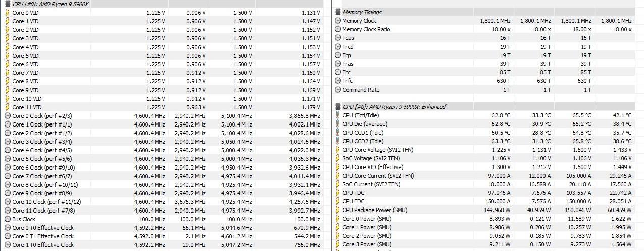
Task: Click the thermometer icon next to CPU CCD2 (Tdie)
Action: [x=338, y=141]
